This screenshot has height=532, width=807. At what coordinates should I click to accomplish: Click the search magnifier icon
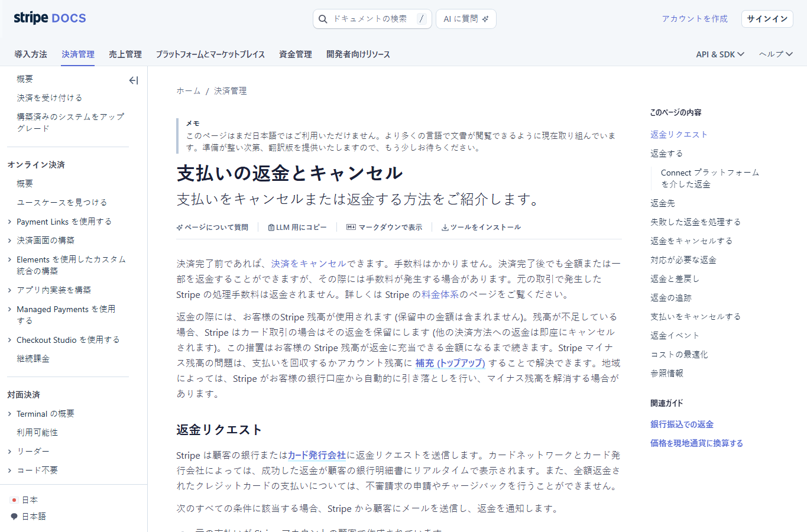pyautogui.click(x=323, y=19)
